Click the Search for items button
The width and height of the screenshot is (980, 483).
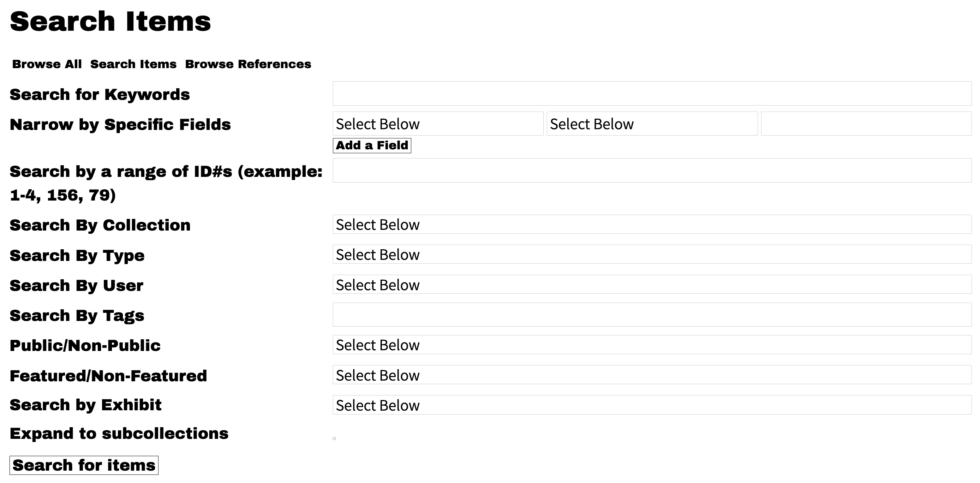84,465
